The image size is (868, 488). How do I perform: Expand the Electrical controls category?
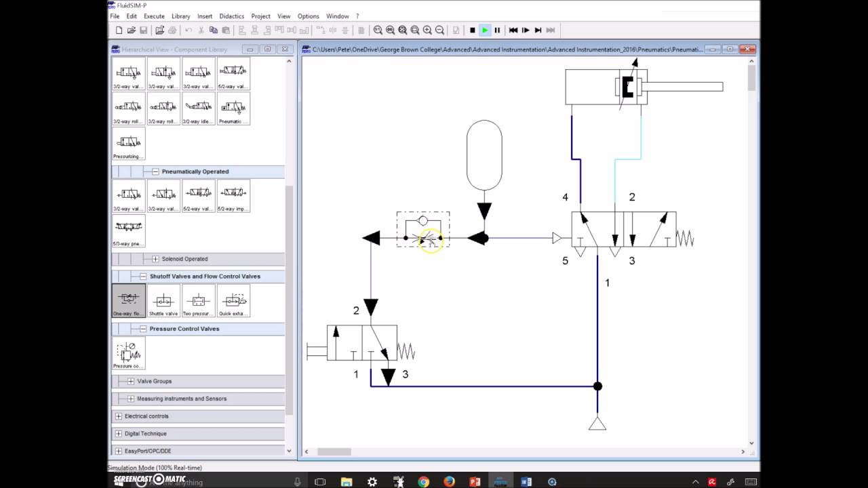pos(119,416)
